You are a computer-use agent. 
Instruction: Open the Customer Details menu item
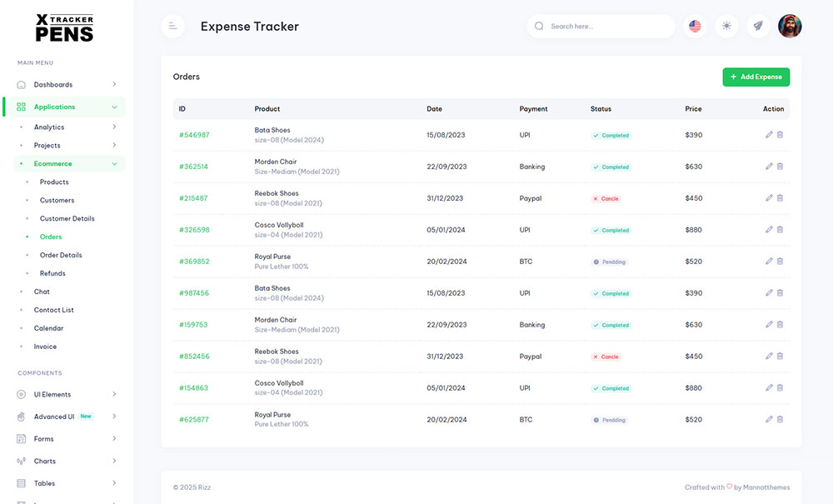point(66,218)
